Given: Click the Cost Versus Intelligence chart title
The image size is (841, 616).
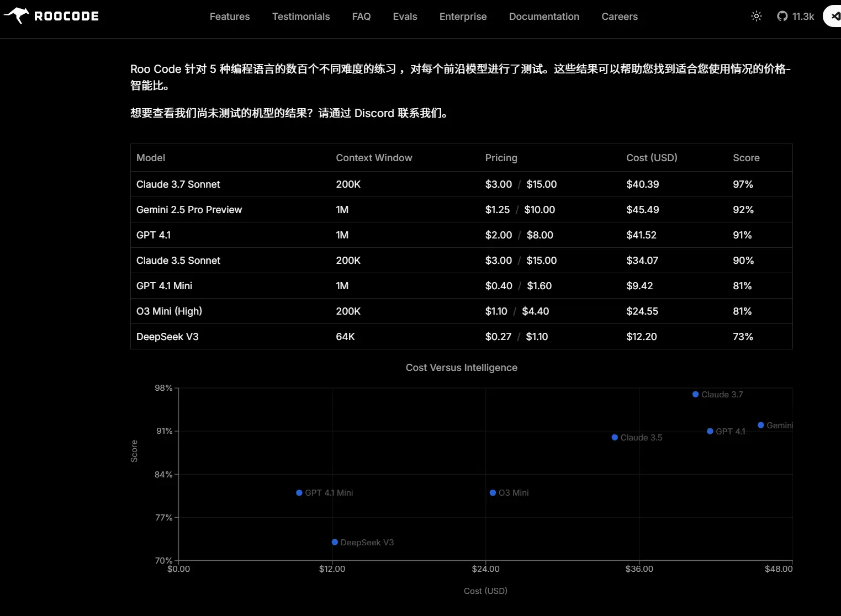Looking at the screenshot, I should [462, 368].
